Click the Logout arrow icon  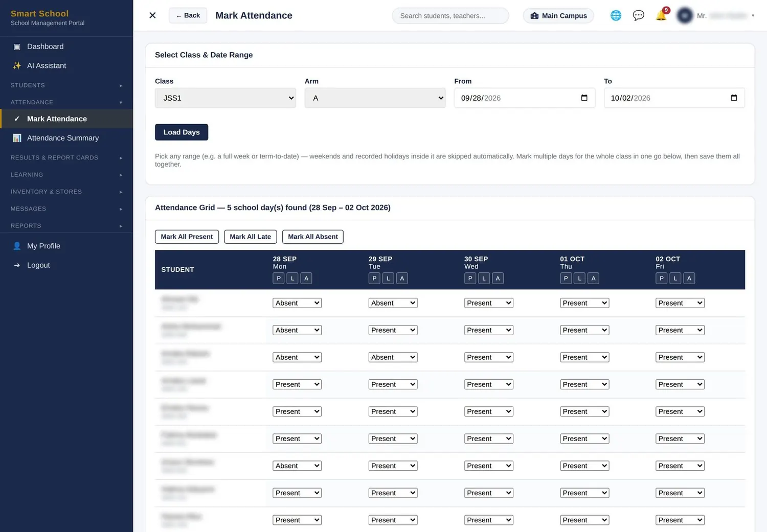17,265
